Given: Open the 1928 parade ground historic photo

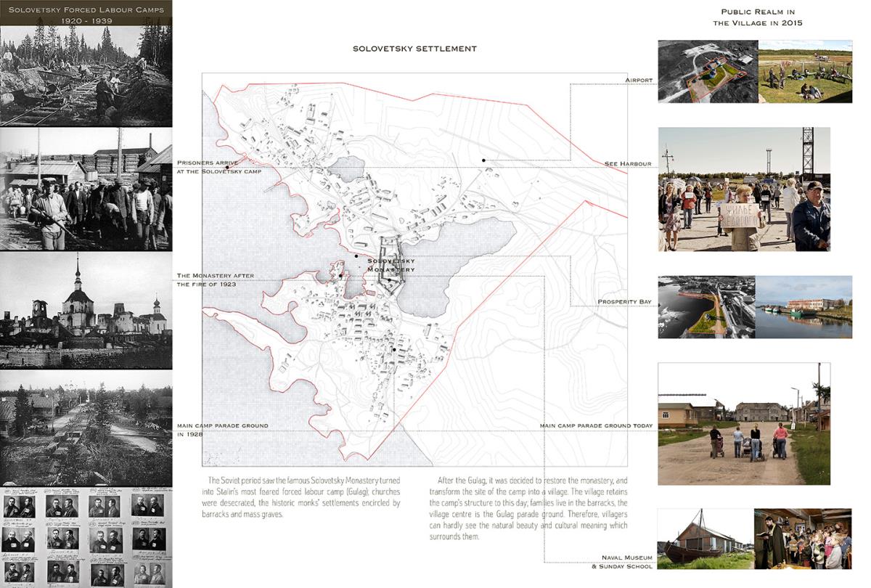Looking at the screenshot, I should pos(86,428).
